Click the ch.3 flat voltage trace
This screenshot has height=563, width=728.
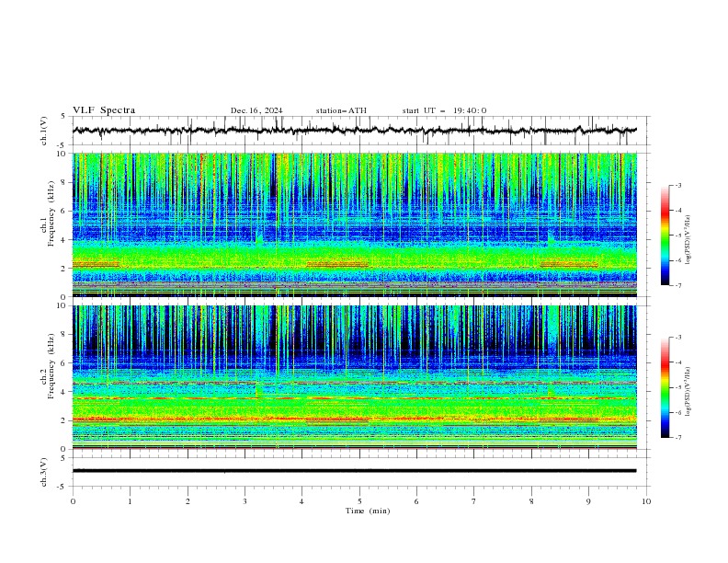click(x=354, y=471)
